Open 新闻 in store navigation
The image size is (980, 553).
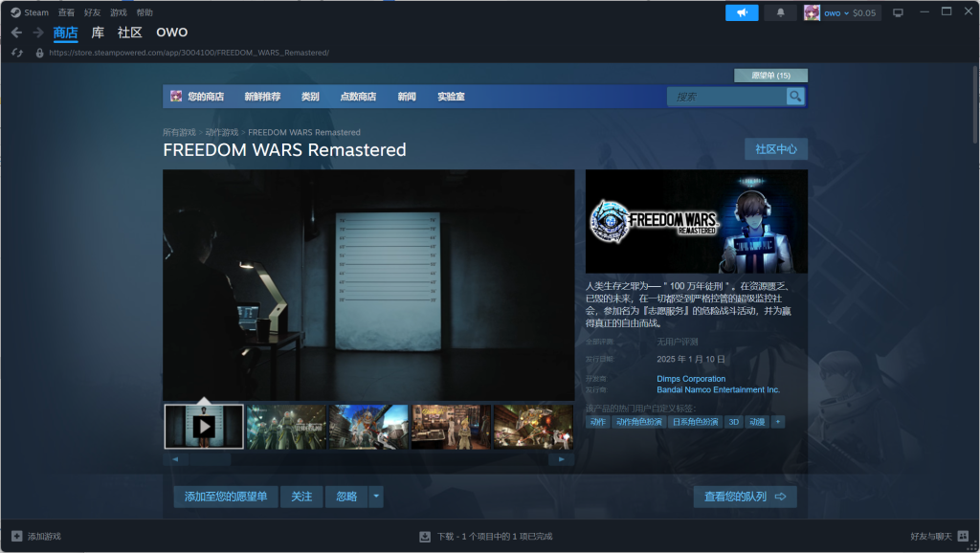point(407,97)
